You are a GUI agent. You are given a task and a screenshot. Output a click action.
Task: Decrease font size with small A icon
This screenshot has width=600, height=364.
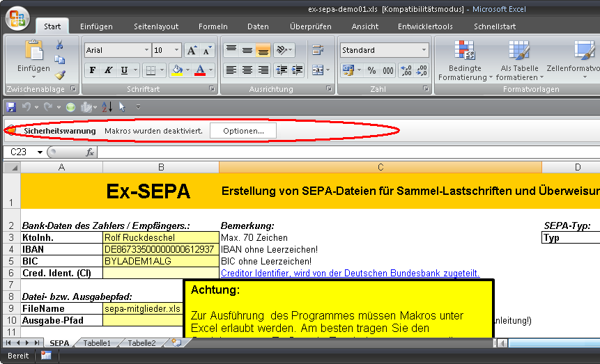point(207,50)
